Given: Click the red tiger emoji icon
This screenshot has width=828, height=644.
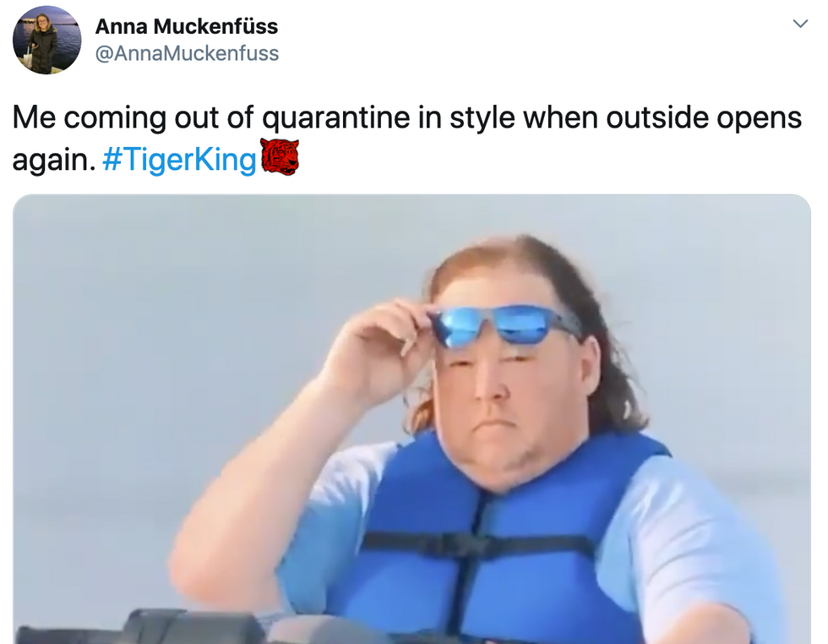Looking at the screenshot, I should pos(280,156).
